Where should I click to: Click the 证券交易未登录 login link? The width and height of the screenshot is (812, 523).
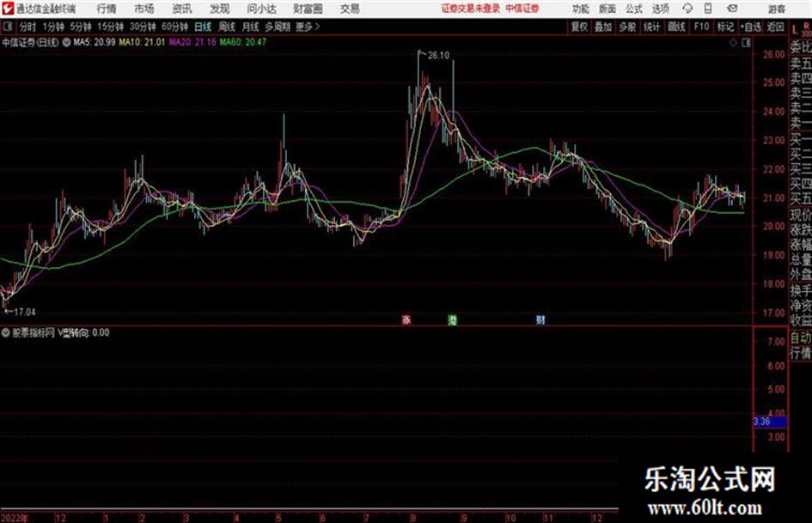(471, 9)
